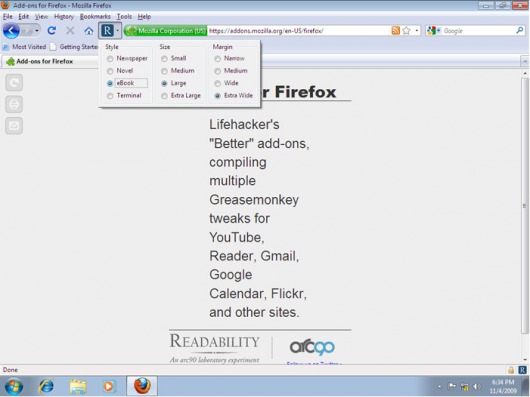This screenshot has height=397, width=530.
Task: Bookmark this page with the star icon
Action: click(406, 31)
